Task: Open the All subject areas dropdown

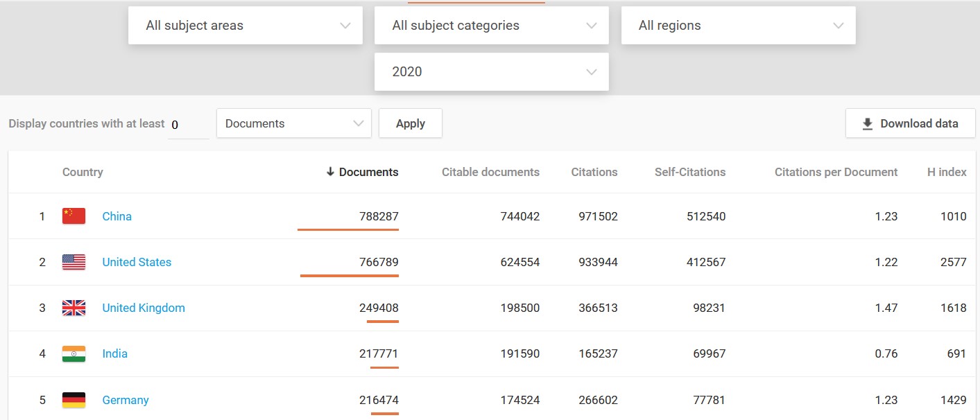Action: [x=246, y=26]
